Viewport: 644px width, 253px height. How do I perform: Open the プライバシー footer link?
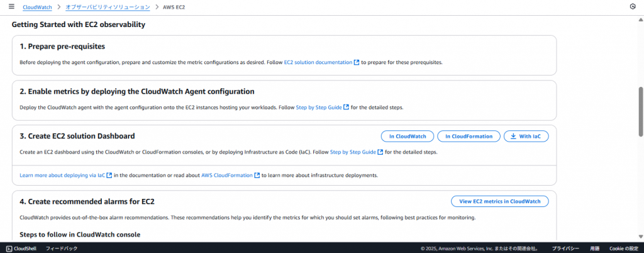pyautogui.click(x=565, y=249)
